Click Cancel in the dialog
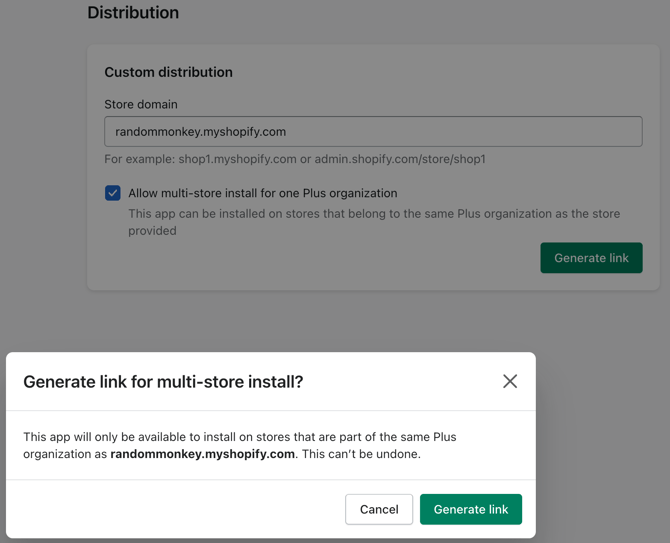 click(x=379, y=509)
